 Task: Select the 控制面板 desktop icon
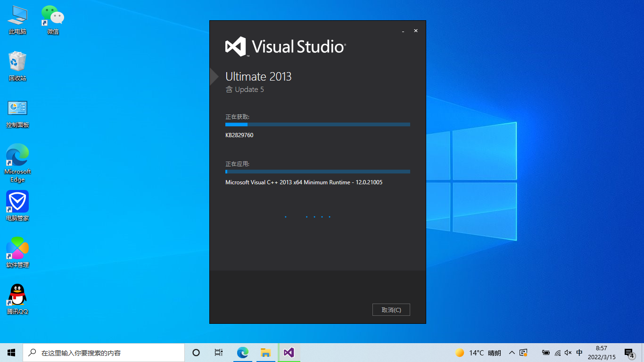[x=17, y=114]
